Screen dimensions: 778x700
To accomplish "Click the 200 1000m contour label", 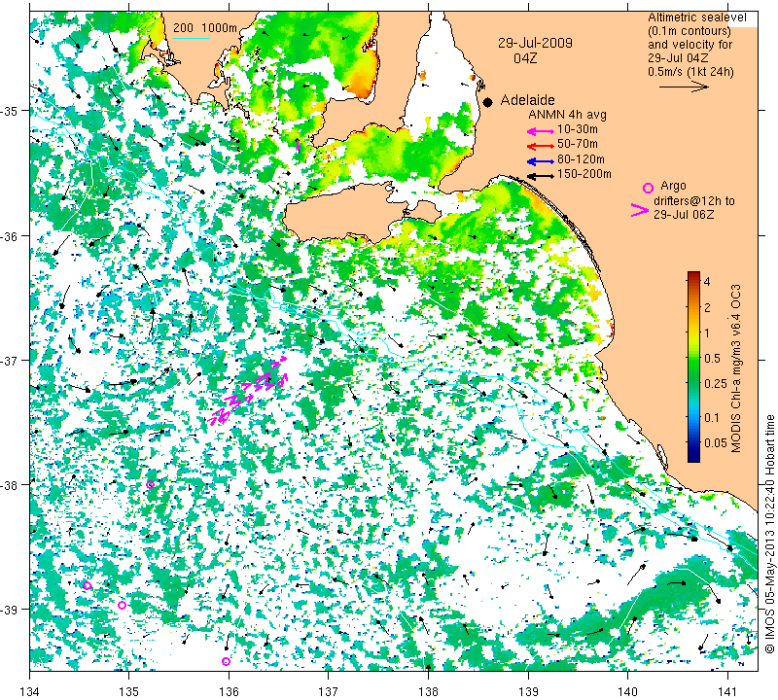I will (205, 28).
